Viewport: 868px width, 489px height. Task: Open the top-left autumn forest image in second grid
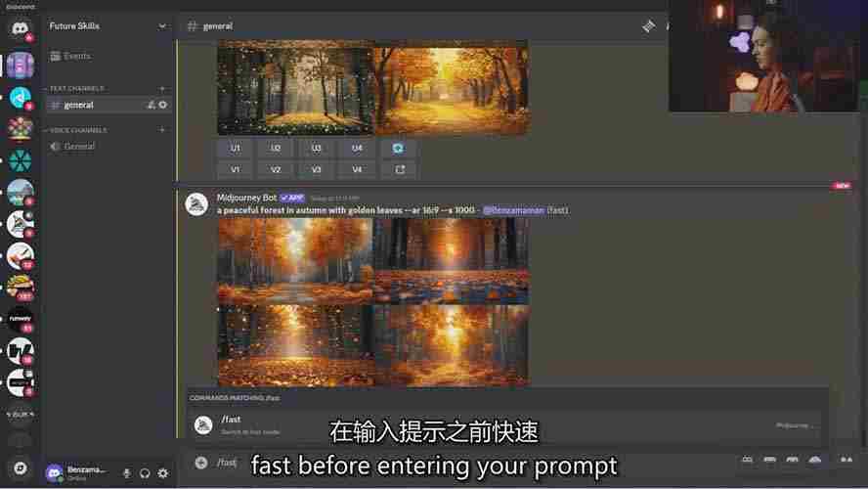(x=294, y=260)
